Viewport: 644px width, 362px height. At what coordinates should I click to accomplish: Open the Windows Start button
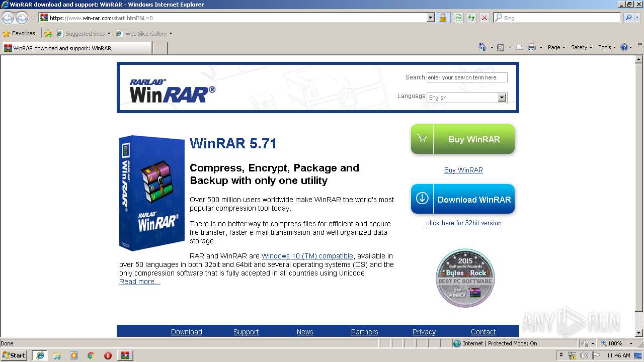tap(14, 355)
